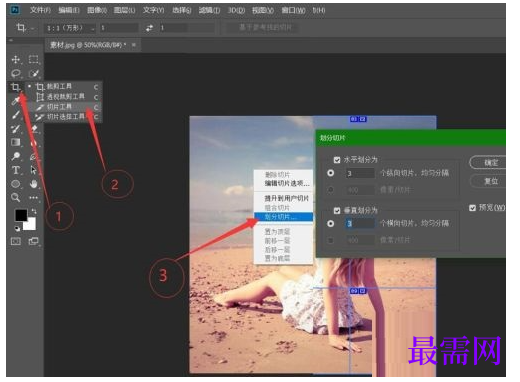Click the background white color swatch
The image size is (520, 382).
(30, 224)
